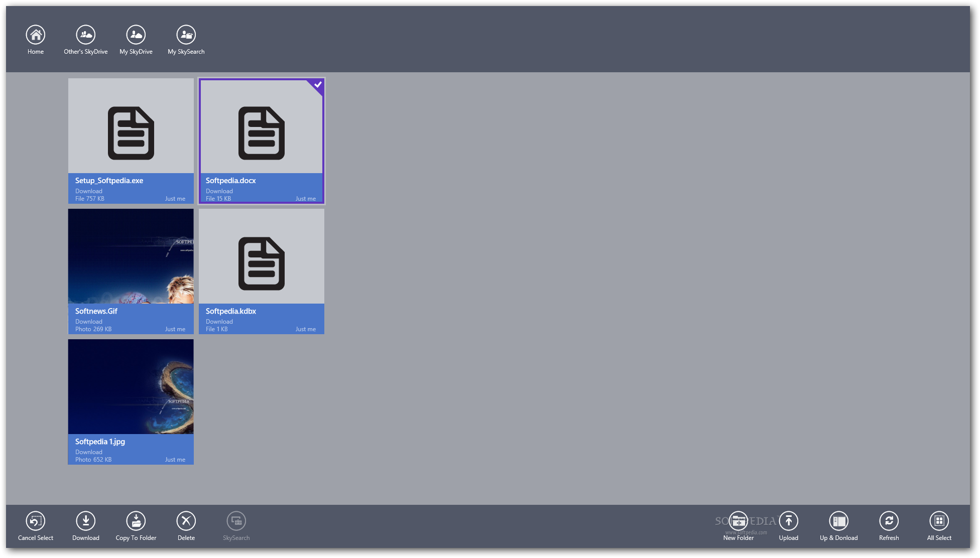Screen dimensions: 980x558
Task: Select the Softpedia 1.jpg photo thumbnail
Action: 131,387
